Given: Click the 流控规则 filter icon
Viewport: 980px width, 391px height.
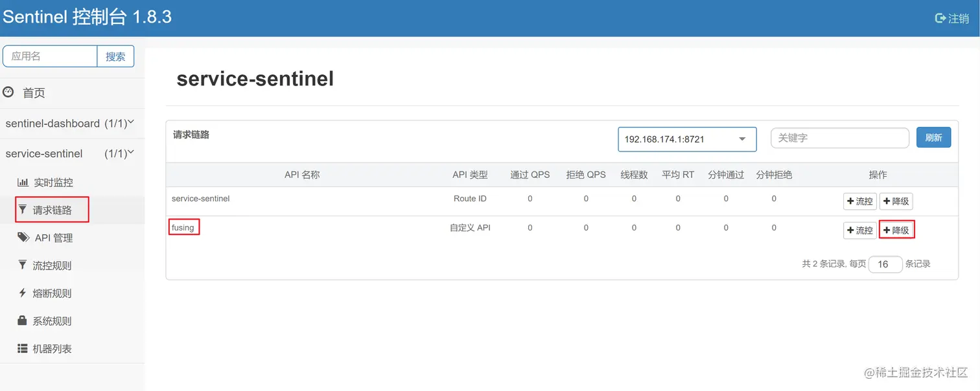Looking at the screenshot, I should click(23, 265).
